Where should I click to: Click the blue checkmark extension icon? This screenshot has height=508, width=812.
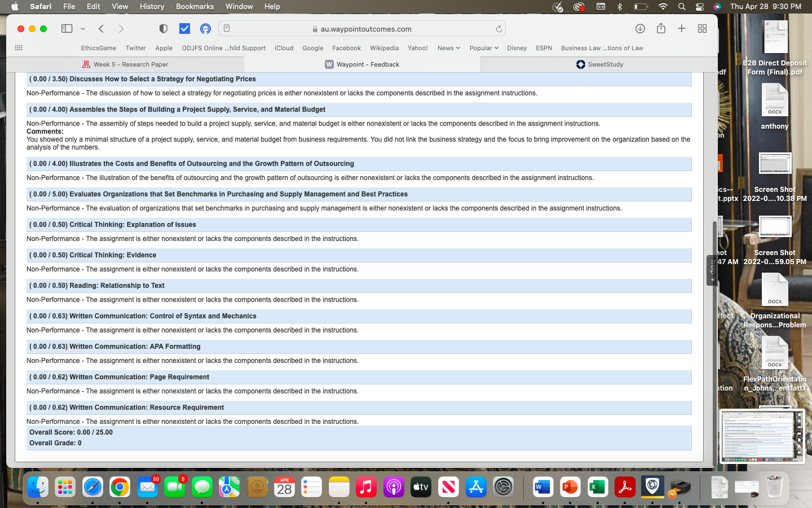pos(184,28)
